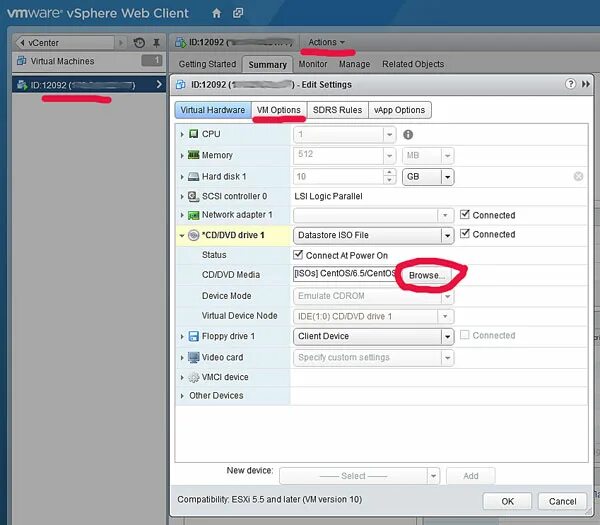Expand the Video card row
Viewport: 600px width, 525px height.
(x=182, y=358)
